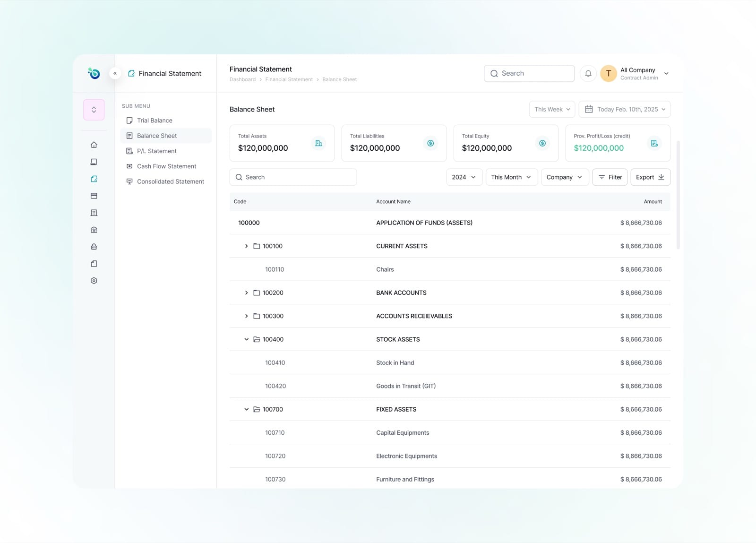Open the 2024 year dropdown

(x=464, y=177)
